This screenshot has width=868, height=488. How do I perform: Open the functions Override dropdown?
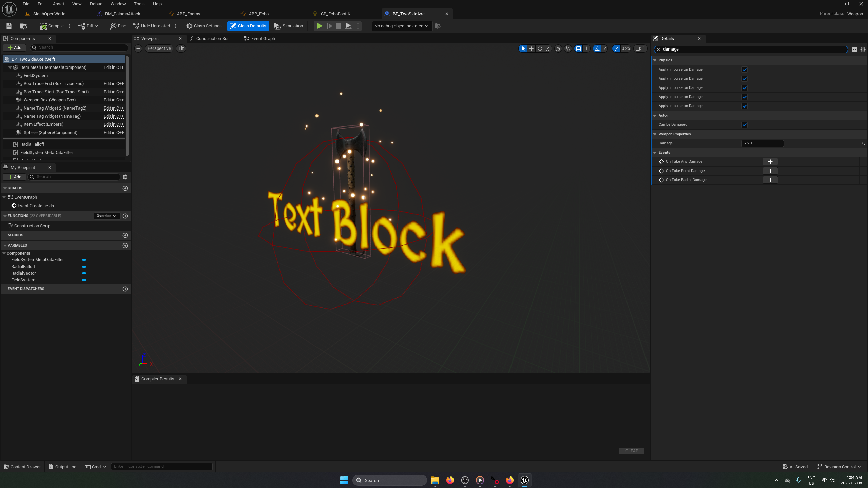point(107,216)
